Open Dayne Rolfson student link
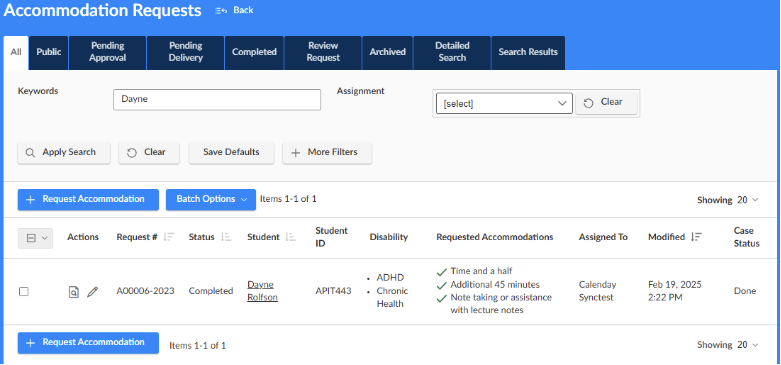The height and width of the screenshot is (365, 781). pos(262,291)
